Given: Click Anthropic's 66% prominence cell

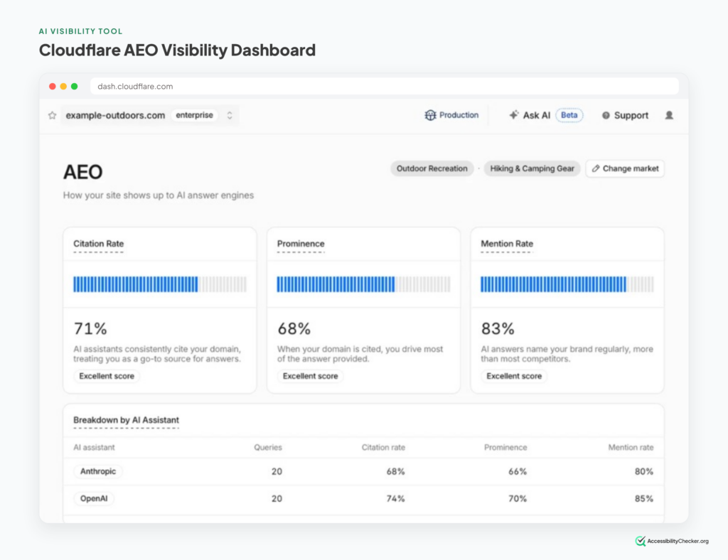Looking at the screenshot, I should coord(518,471).
